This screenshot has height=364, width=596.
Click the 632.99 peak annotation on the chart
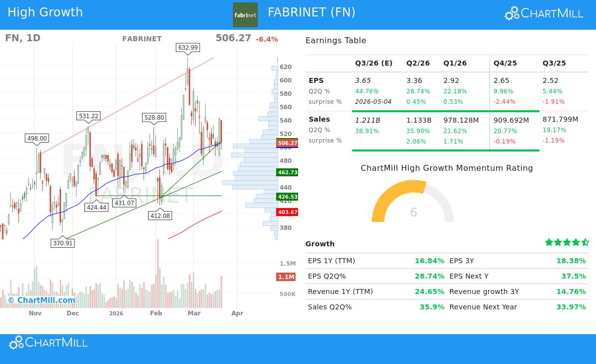click(189, 48)
